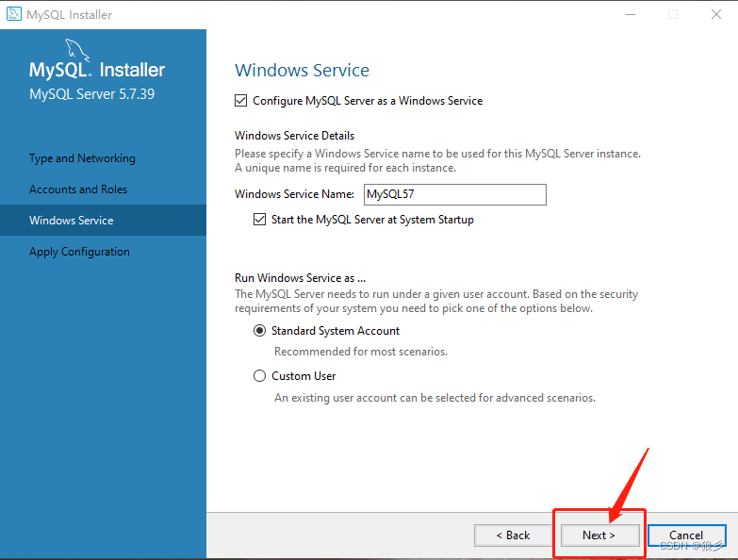Close the MySQL Installer window
Image resolution: width=738 pixels, height=560 pixels.
click(716, 14)
